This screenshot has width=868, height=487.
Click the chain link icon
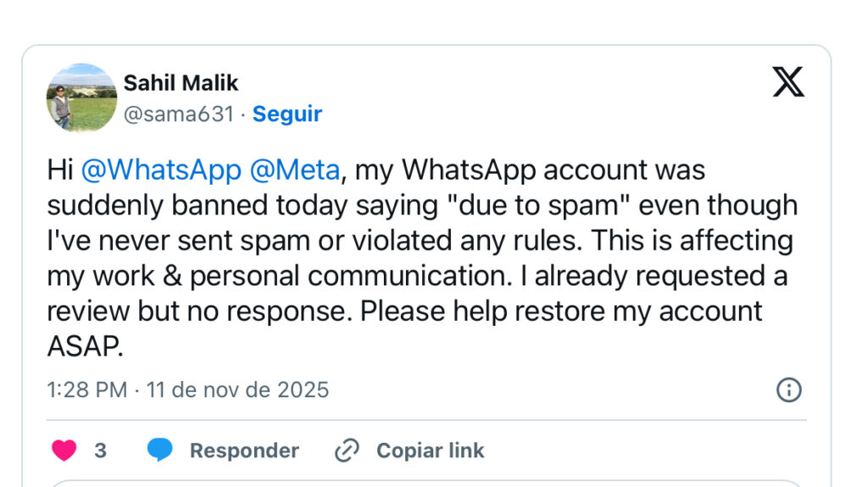pos(347,451)
